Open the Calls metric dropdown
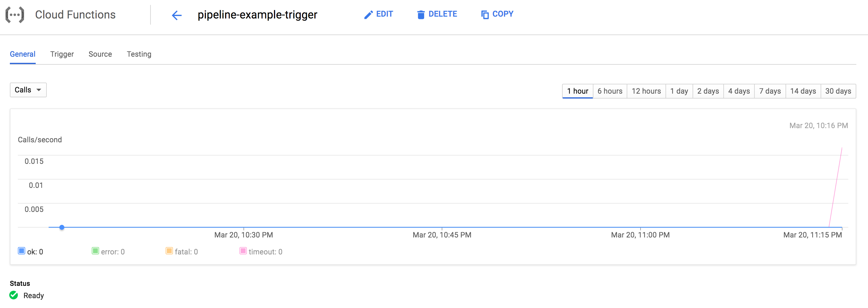 pyautogui.click(x=28, y=90)
